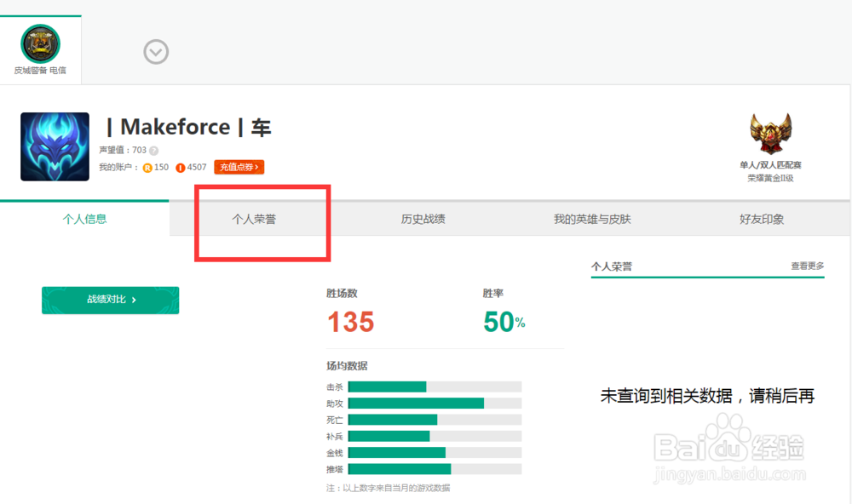
Task: Click the 声望值 help question mark icon
Action: [x=156, y=150]
